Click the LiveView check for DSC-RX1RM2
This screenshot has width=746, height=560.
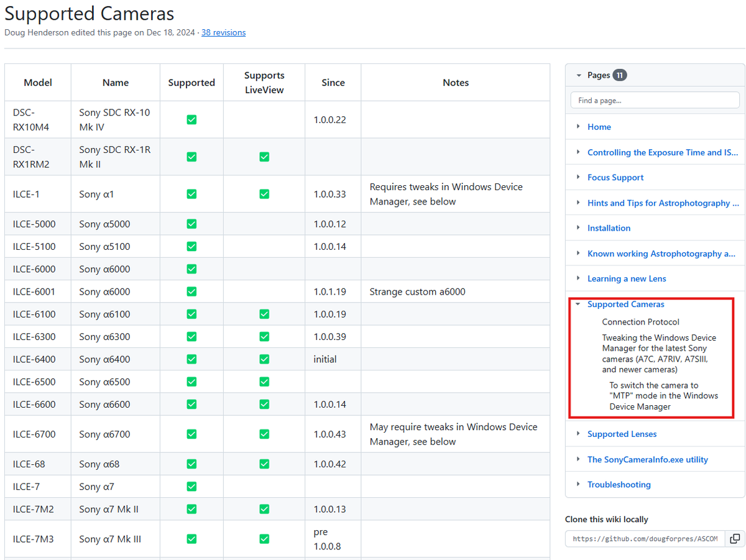point(264,157)
